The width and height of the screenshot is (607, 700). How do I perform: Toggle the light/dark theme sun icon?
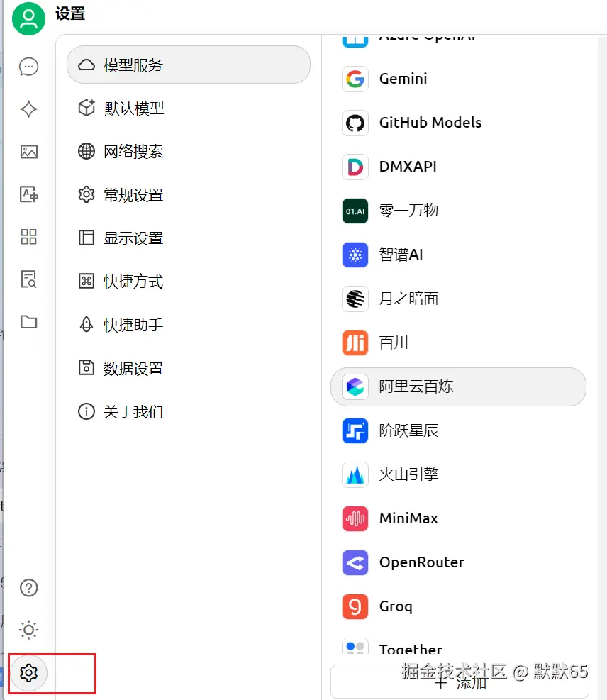click(x=28, y=630)
